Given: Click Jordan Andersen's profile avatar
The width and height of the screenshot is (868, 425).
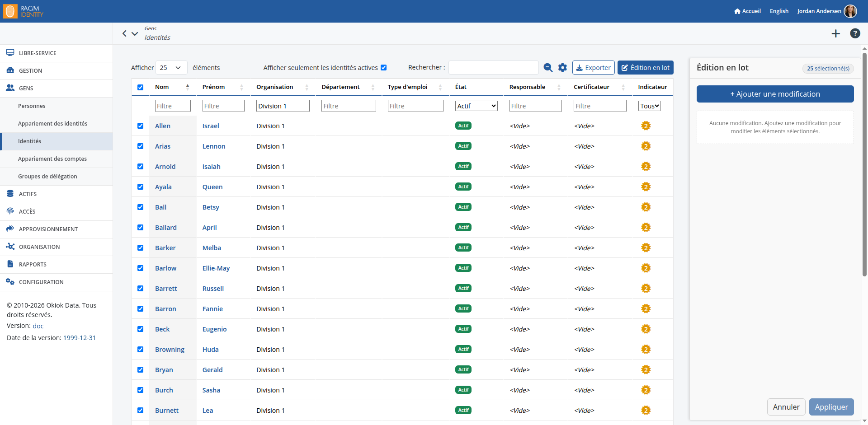Looking at the screenshot, I should (x=850, y=11).
